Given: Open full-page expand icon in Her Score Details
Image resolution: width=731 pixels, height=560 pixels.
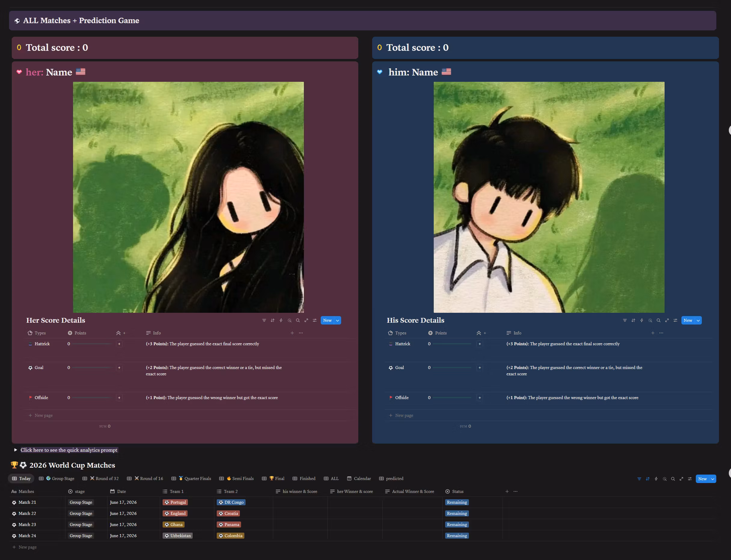Looking at the screenshot, I should click(306, 320).
